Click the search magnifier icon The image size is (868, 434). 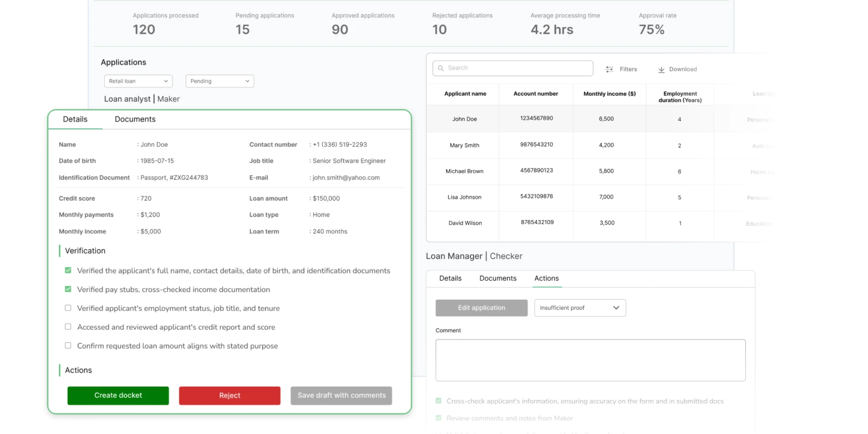click(441, 68)
